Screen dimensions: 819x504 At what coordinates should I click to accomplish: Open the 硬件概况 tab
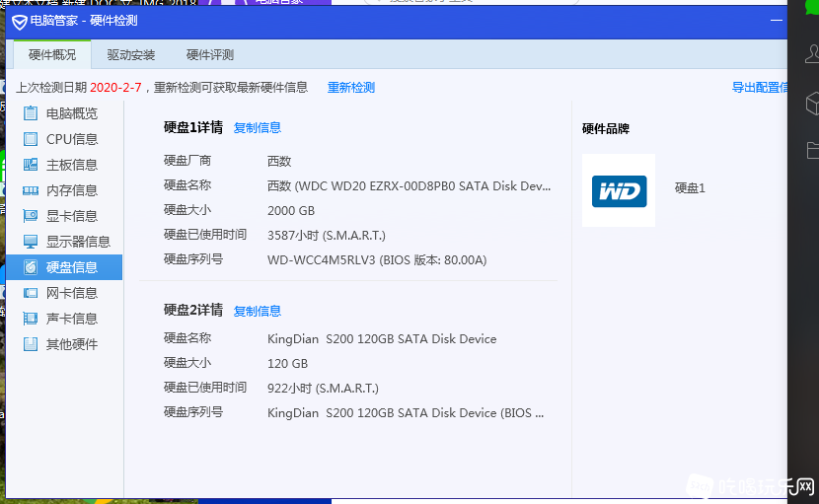pyautogui.click(x=52, y=54)
